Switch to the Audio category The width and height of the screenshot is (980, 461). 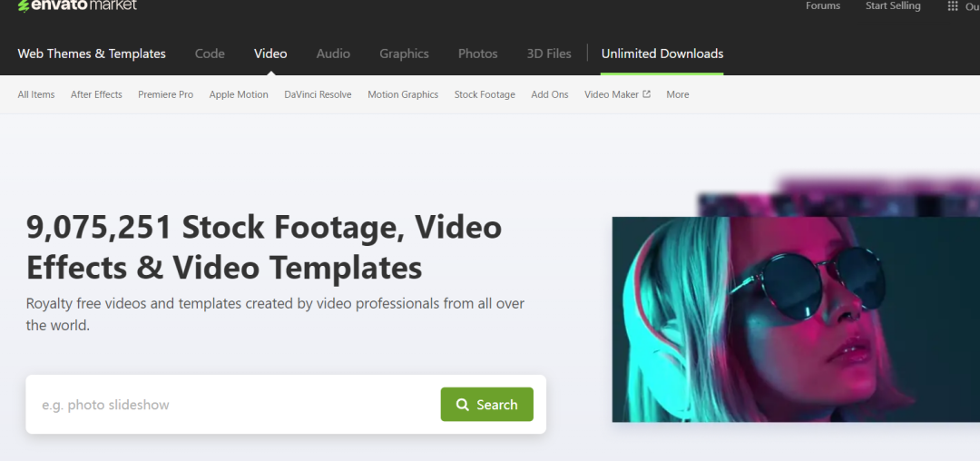point(333,54)
